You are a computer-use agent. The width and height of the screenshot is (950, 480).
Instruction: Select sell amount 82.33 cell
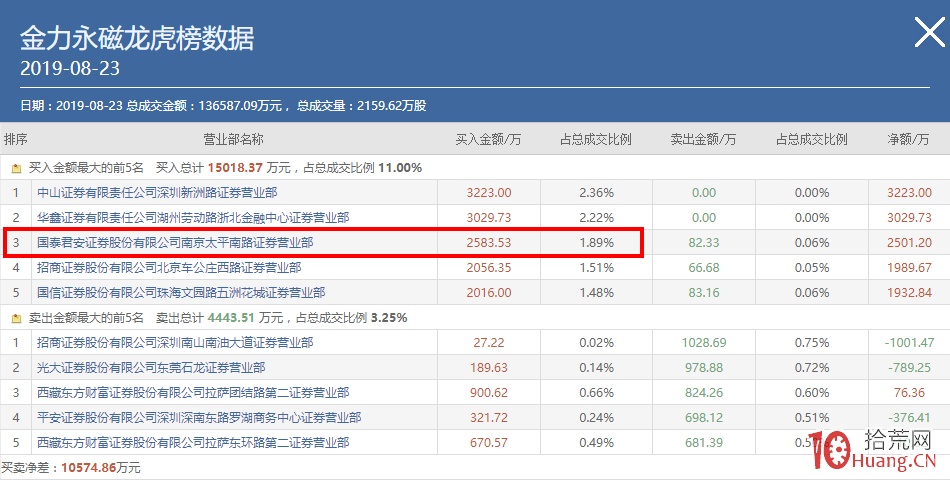[704, 242]
